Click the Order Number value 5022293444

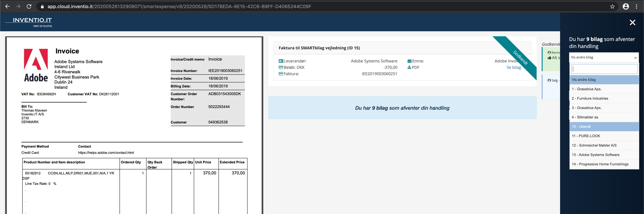tap(219, 107)
